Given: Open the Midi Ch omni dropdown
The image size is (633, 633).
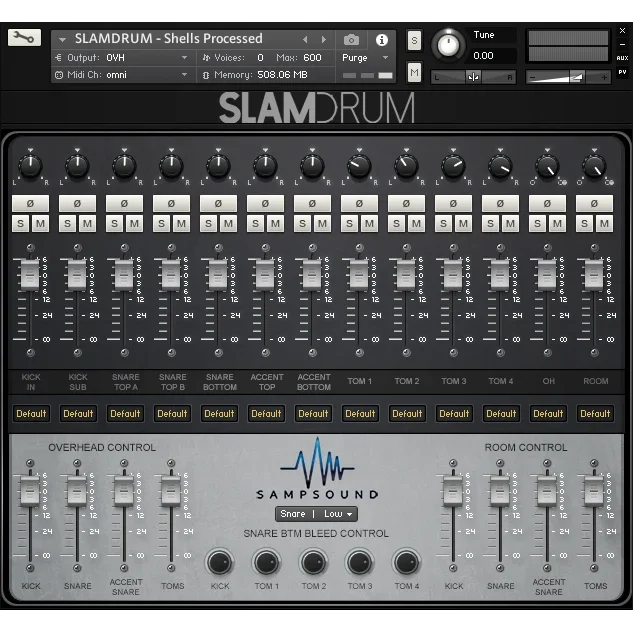Looking at the screenshot, I should pos(122,75).
